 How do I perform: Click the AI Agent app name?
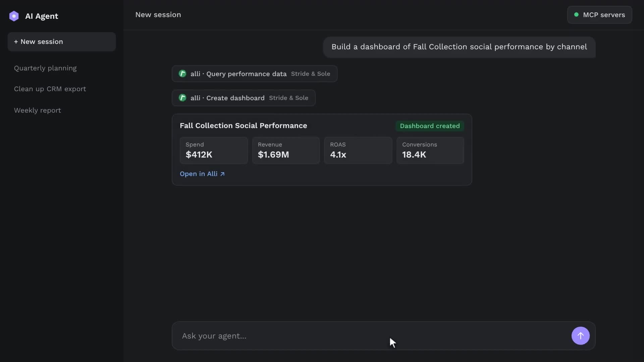coord(42,16)
